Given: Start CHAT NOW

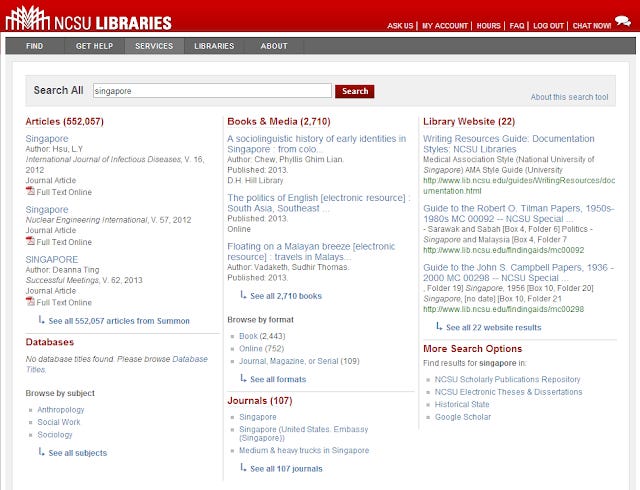Looking at the screenshot, I should [592, 26].
